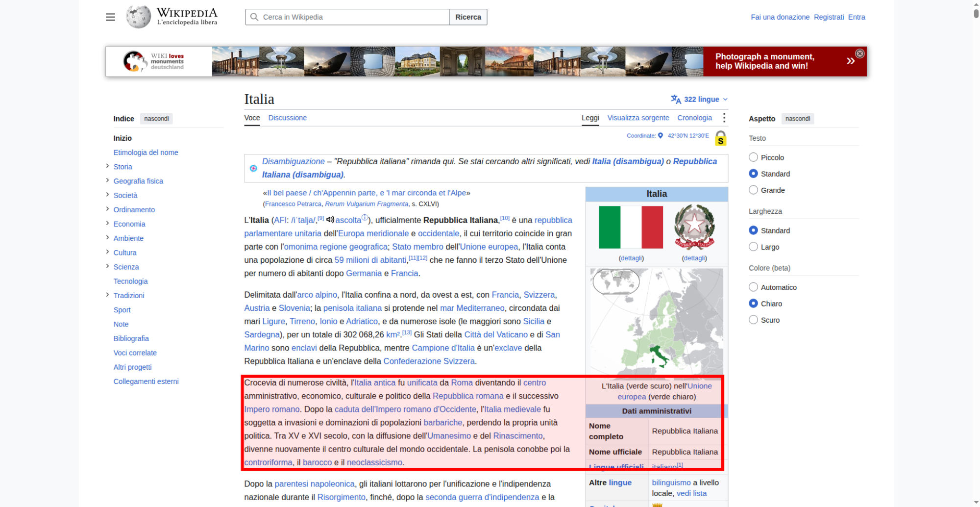The width and height of the screenshot is (980, 507).
Task: Click the Wikipedia globe logo
Action: click(138, 17)
